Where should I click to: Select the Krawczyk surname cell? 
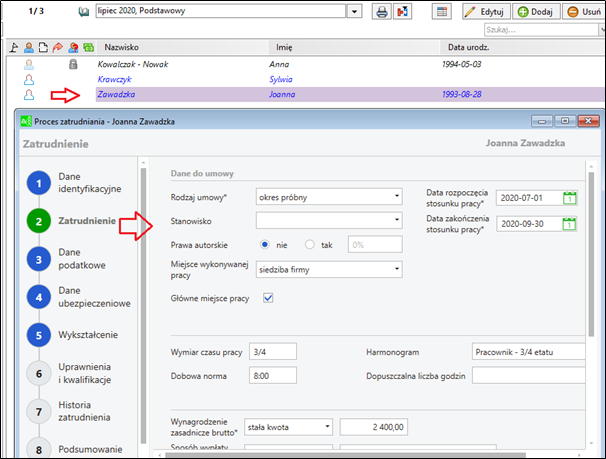tap(114, 79)
